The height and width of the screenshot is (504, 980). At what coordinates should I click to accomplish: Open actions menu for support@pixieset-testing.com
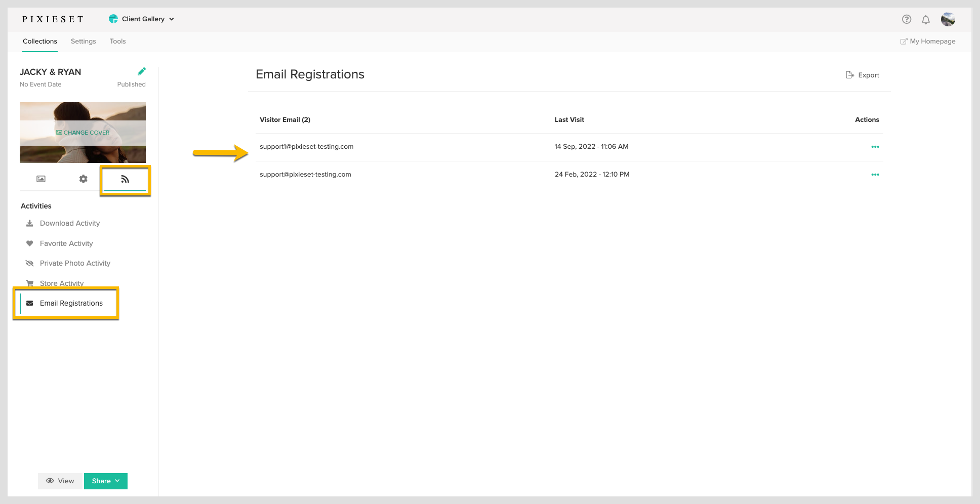point(875,175)
